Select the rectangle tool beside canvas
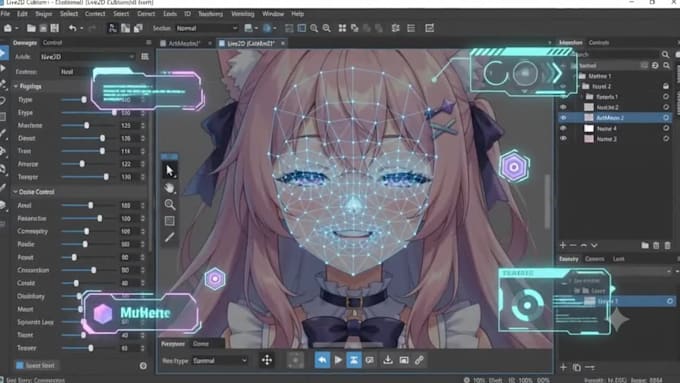 (x=170, y=221)
